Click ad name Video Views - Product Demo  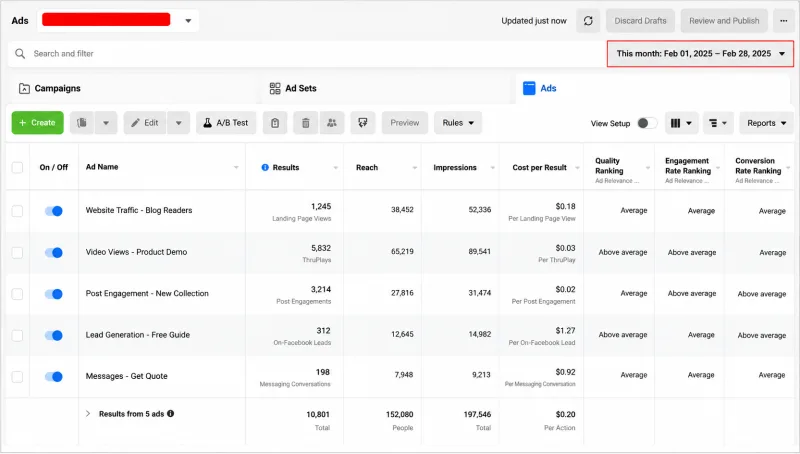click(x=136, y=252)
